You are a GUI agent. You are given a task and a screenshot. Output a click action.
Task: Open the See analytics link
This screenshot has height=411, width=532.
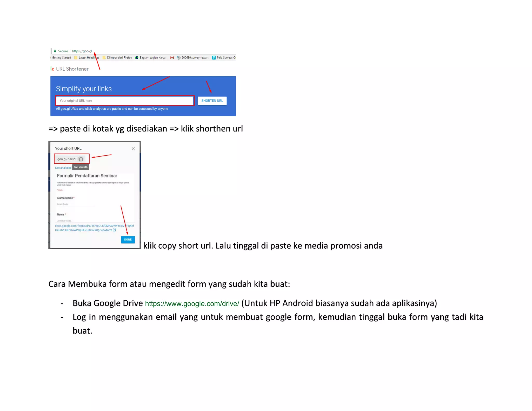coord(63,168)
